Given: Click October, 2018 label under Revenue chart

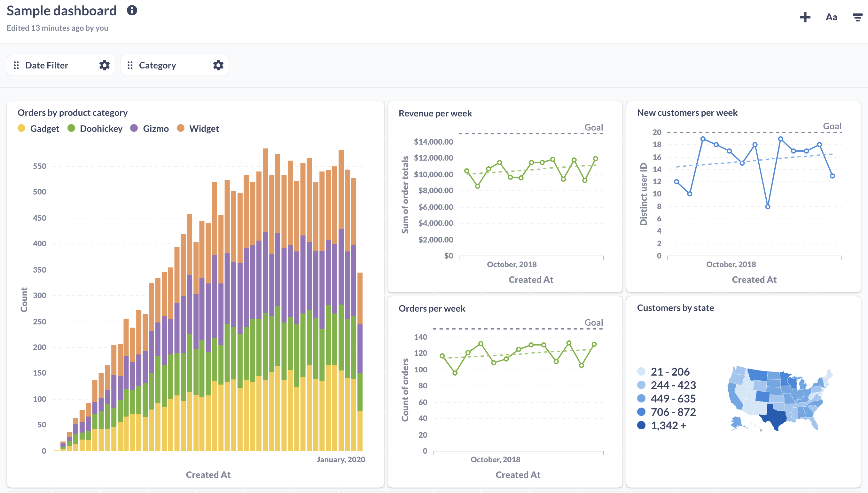Looking at the screenshot, I should 512,265.
